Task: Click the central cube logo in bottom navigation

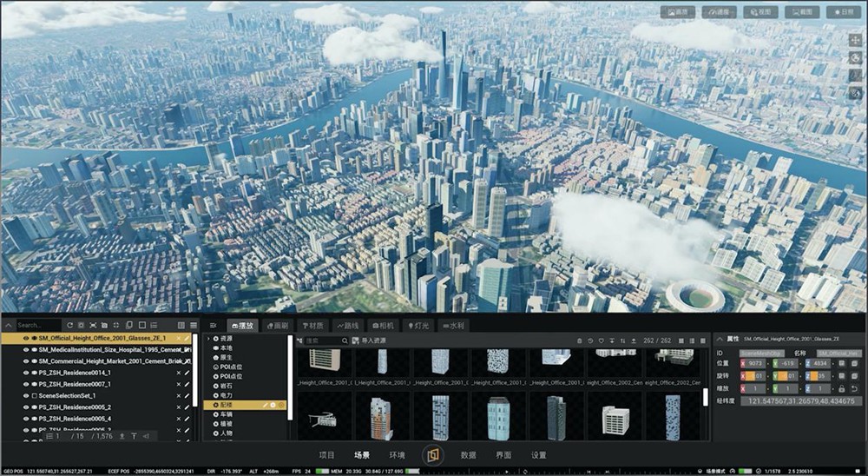Action: tap(432, 454)
